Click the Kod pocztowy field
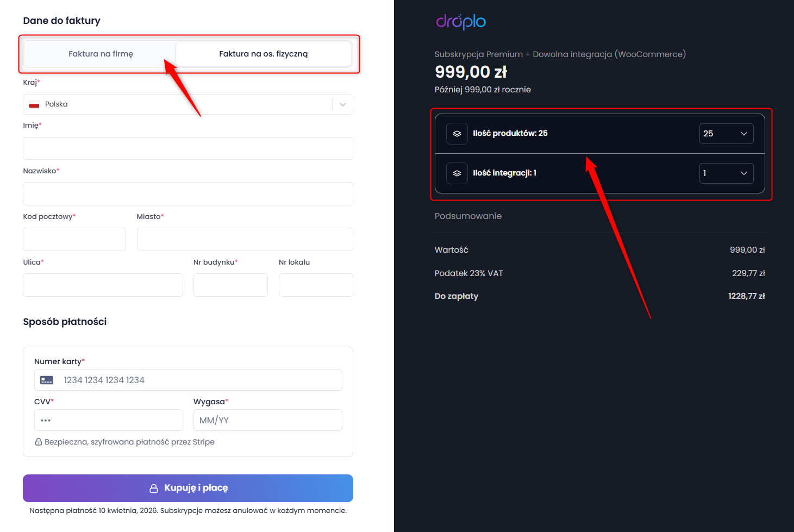This screenshot has height=532, width=794. [x=74, y=240]
